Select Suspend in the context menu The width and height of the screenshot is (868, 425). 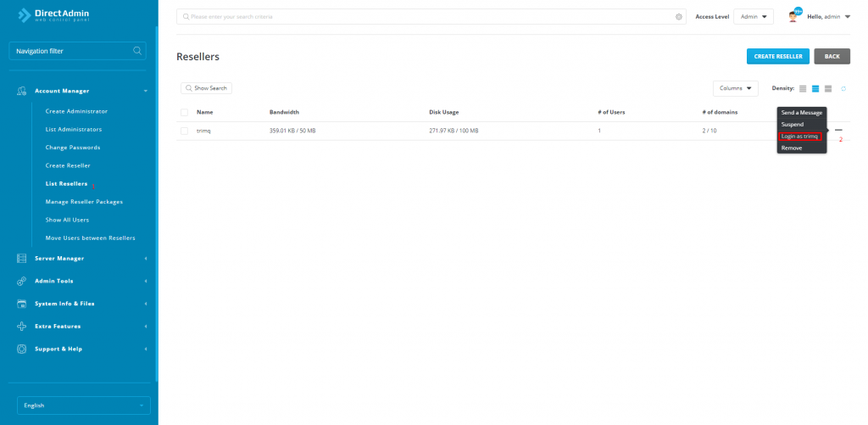(792, 124)
